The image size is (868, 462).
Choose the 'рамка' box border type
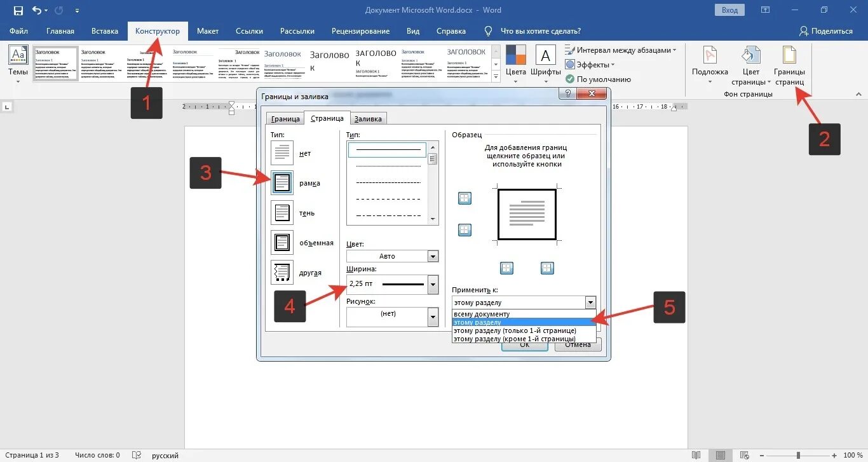tap(282, 183)
